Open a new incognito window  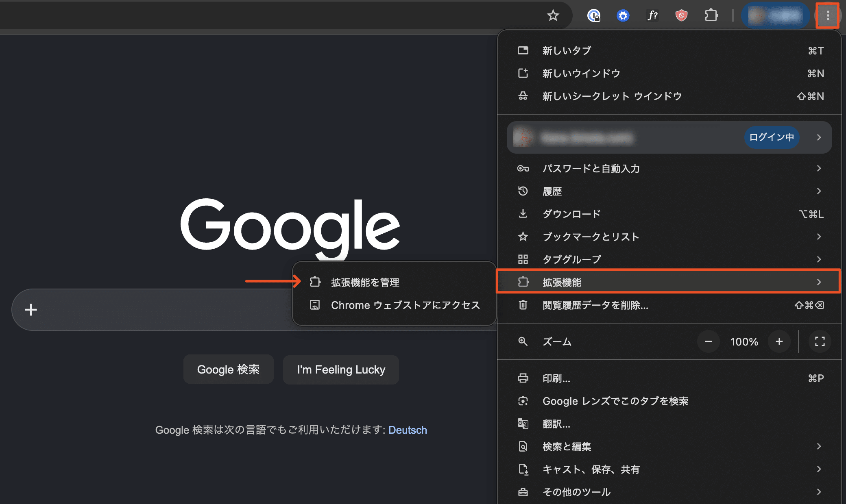[669, 96]
